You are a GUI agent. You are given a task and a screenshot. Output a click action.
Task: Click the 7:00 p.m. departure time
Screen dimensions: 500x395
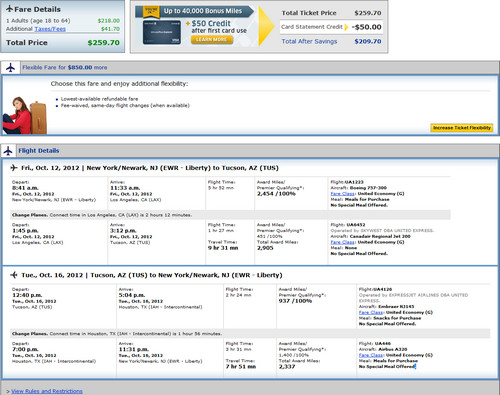(x=25, y=349)
